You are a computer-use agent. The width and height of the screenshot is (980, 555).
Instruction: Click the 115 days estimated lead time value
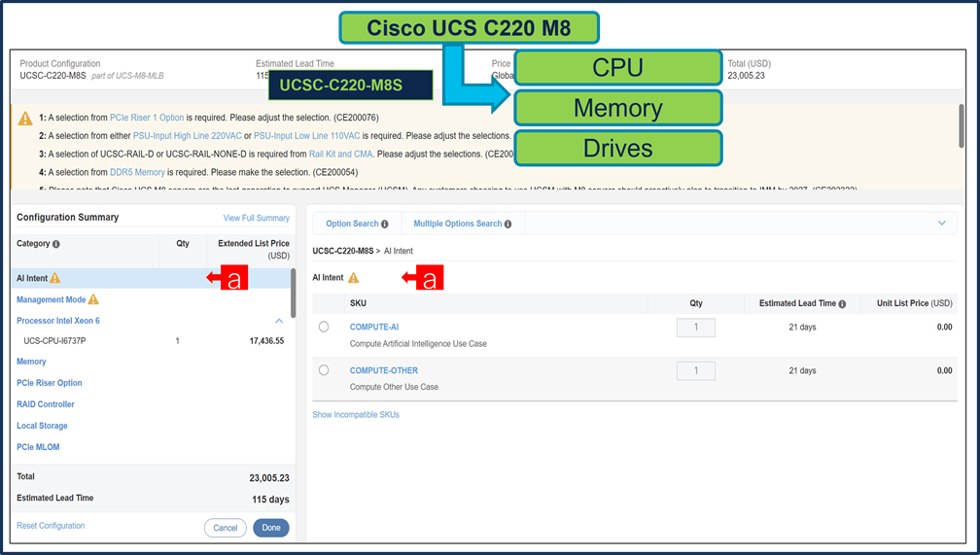[x=270, y=500]
